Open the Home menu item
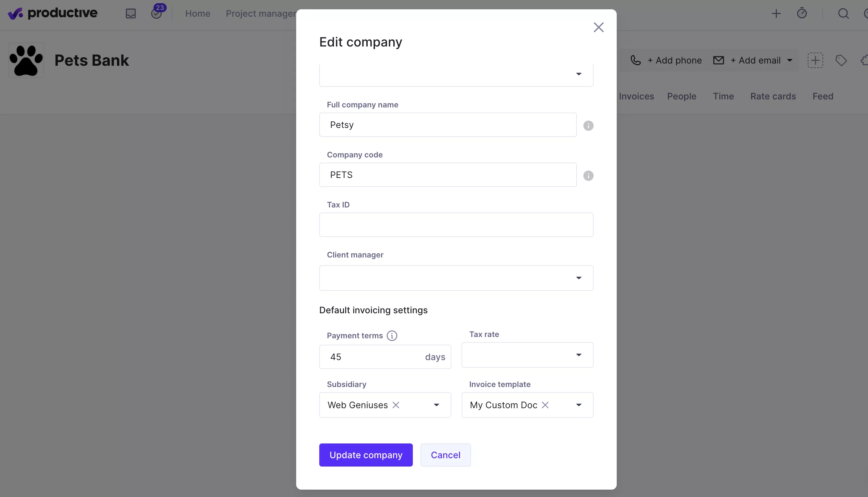This screenshot has height=497, width=868. click(x=197, y=14)
